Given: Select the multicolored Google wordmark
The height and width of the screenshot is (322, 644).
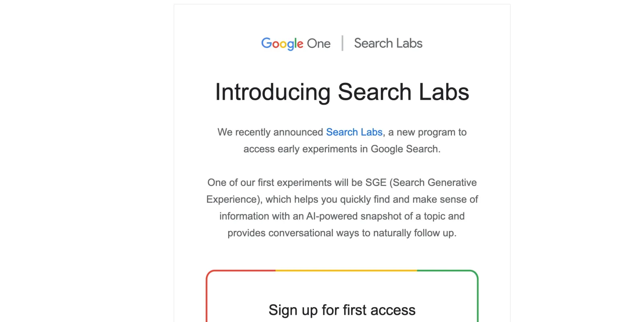Looking at the screenshot, I should coord(282,43).
